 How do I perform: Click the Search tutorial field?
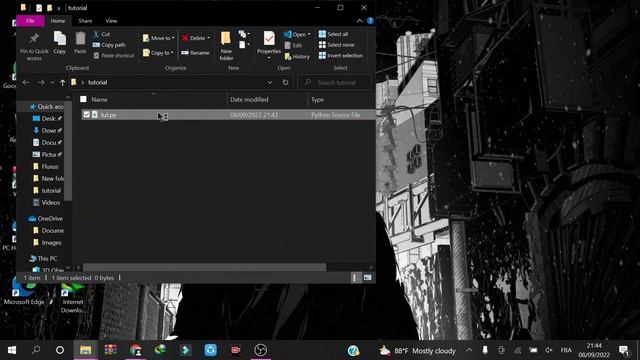(335, 82)
